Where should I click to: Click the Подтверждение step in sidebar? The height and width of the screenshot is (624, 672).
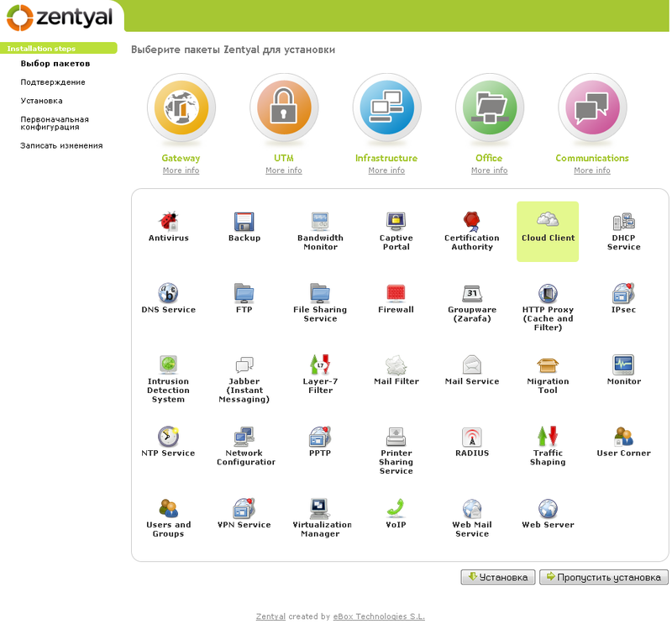click(53, 81)
